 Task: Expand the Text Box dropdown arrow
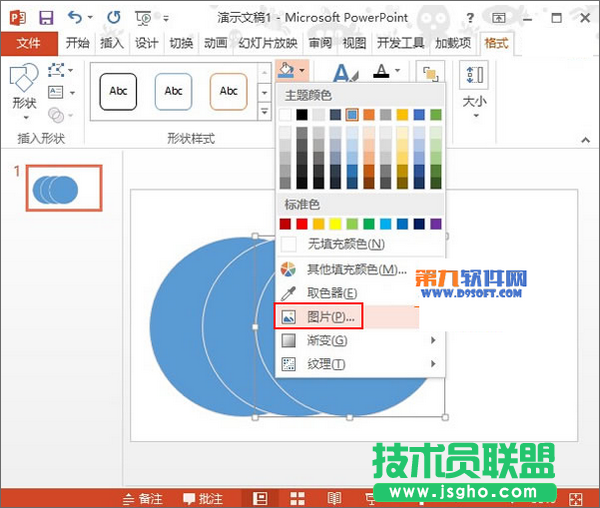[x=72, y=93]
